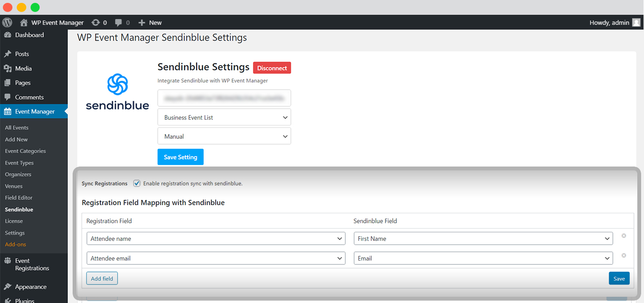Screen dimensions: 644x303
Task: Open the Business Event List dropdown
Action: (x=224, y=117)
